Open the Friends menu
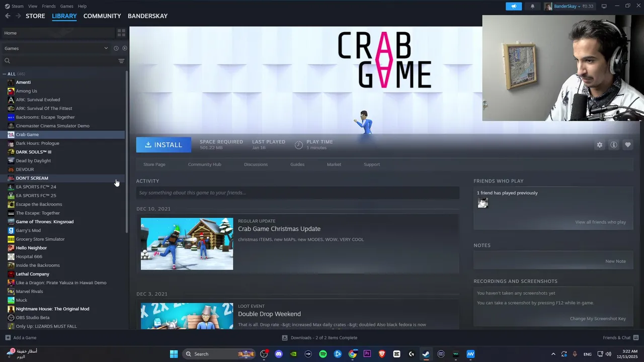 [49, 6]
